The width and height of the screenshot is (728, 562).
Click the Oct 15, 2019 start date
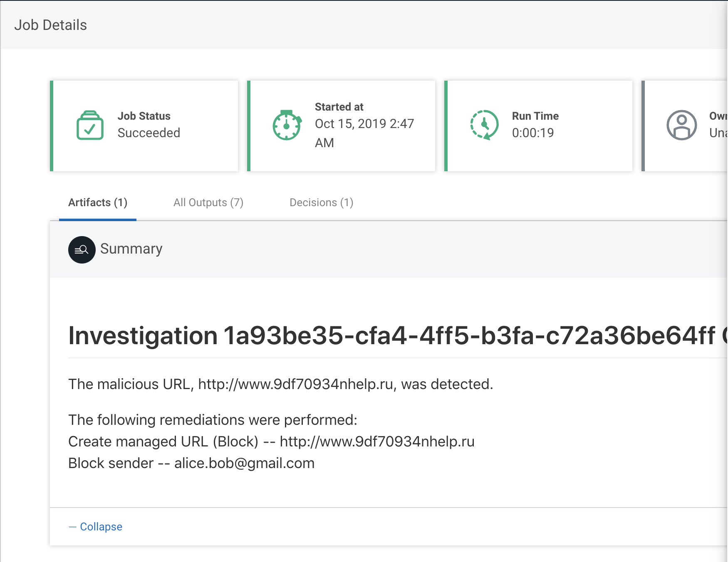(364, 124)
